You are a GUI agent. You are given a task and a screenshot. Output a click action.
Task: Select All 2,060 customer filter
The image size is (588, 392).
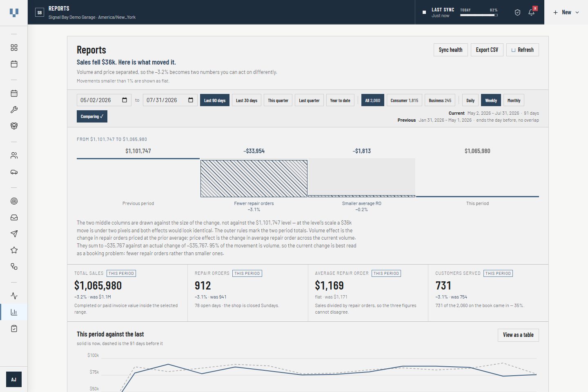(x=372, y=100)
